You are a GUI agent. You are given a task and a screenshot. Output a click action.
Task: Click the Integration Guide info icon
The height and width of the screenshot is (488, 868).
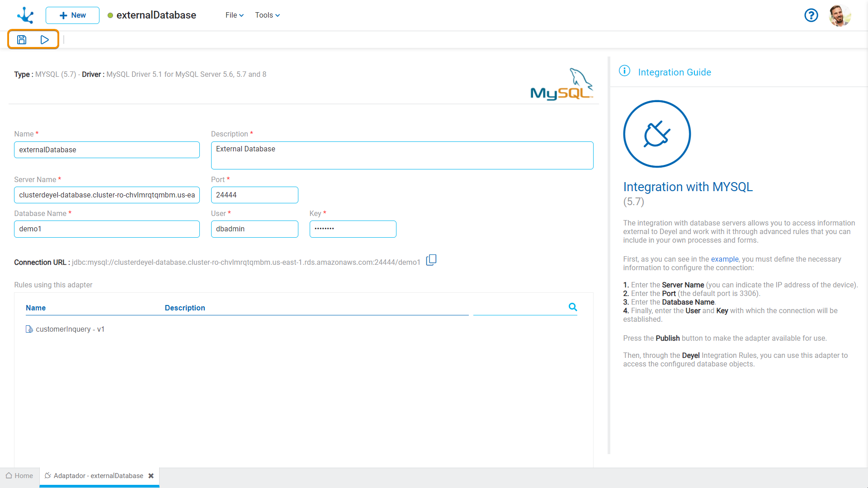625,71
